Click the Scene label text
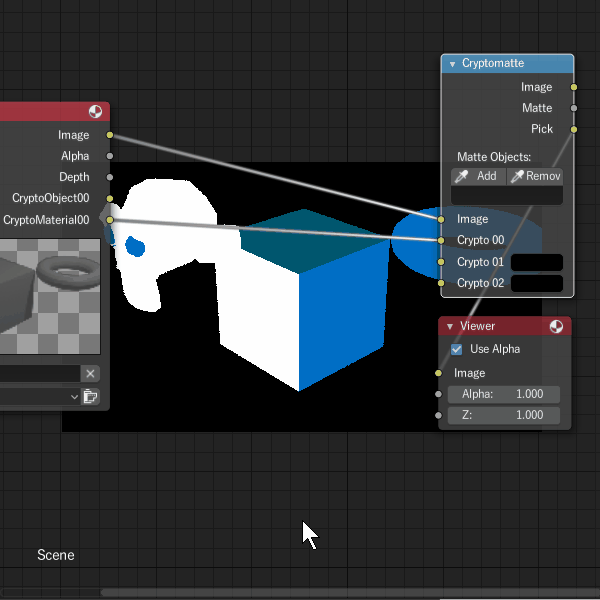 pos(56,555)
